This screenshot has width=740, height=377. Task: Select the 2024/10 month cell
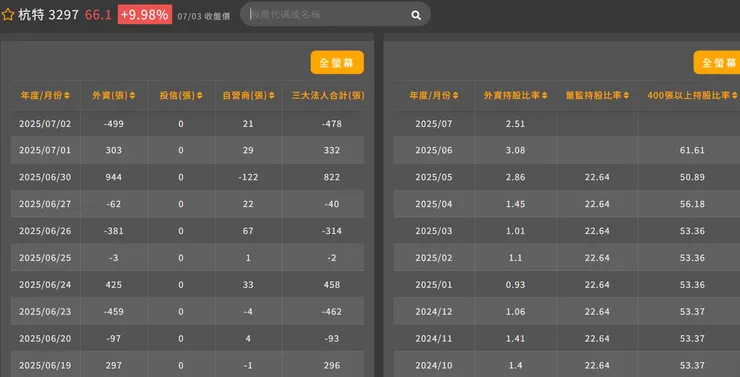pyautogui.click(x=434, y=365)
